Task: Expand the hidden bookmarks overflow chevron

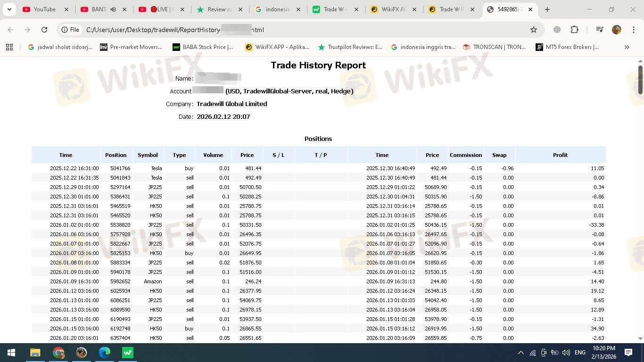Action: [x=627, y=47]
